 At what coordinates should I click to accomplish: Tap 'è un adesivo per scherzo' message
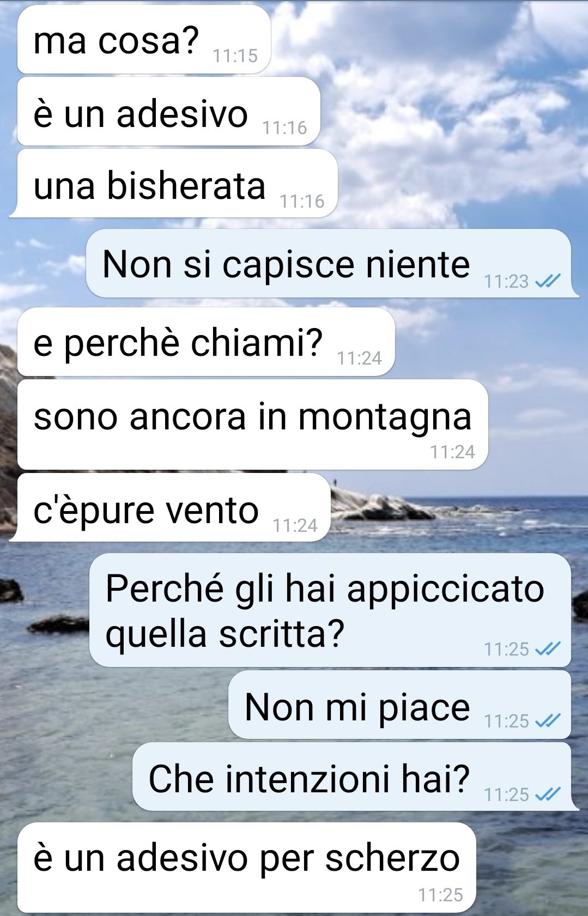click(x=247, y=868)
